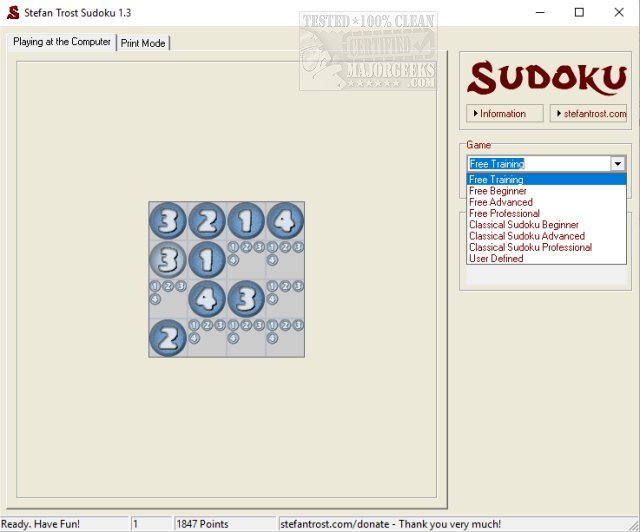
Task: Place candidate 1 in row four, second column
Action: (x=194, y=325)
